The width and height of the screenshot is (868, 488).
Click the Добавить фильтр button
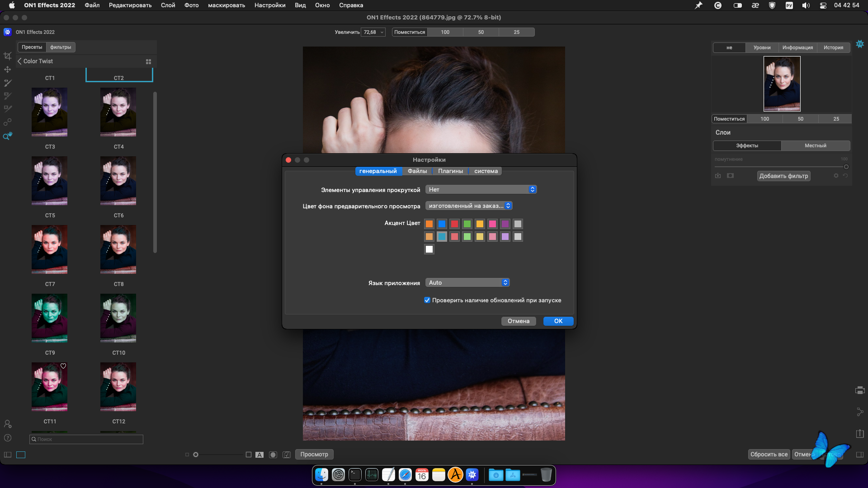click(x=783, y=176)
